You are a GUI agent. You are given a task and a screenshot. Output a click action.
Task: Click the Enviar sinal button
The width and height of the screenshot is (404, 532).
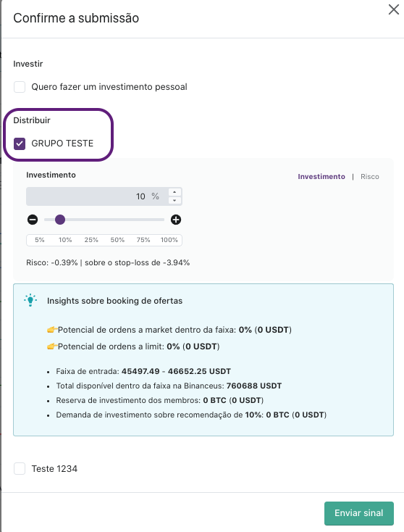(359, 513)
